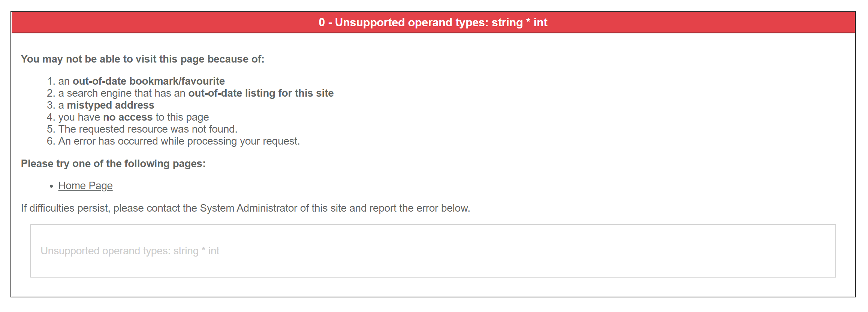Click the number "3." list marker
Image resolution: width=868 pixels, height=312 pixels.
[51, 105]
